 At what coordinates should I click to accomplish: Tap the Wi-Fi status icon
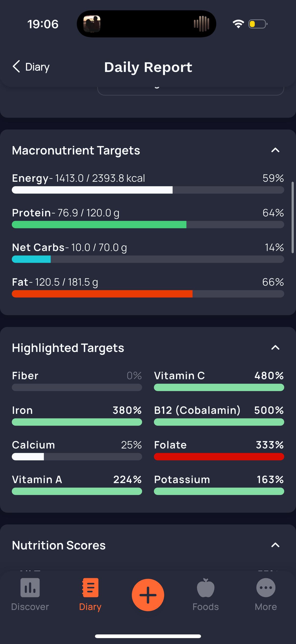[238, 24]
